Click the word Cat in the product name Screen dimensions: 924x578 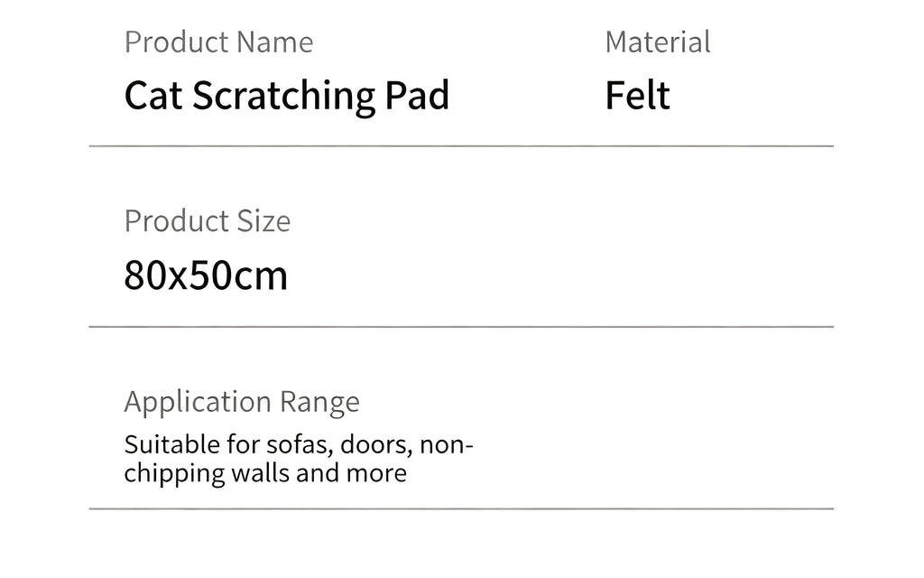[x=153, y=96]
